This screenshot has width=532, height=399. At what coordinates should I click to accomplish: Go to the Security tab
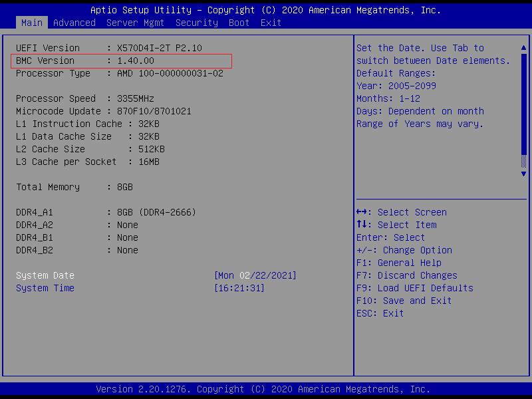(x=197, y=23)
